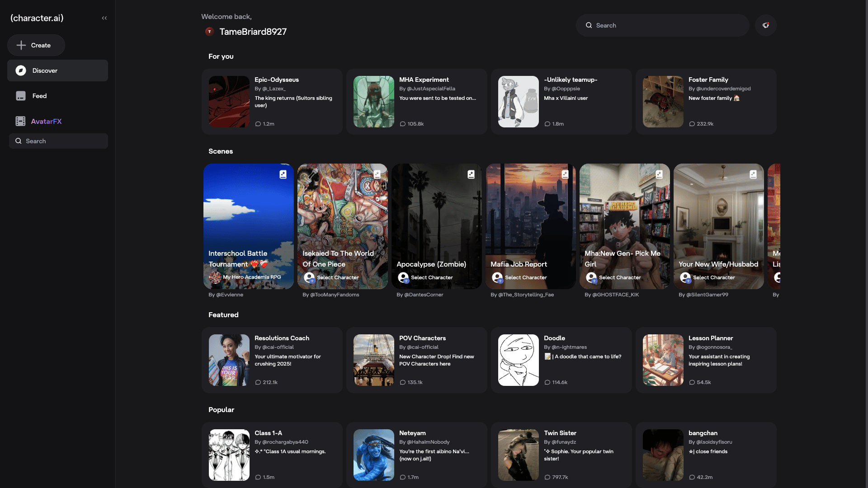This screenshot has height=488, width=868.
Task: Click scene card icon on Apocalypse (Zombie)
Action: click(471, 174)
